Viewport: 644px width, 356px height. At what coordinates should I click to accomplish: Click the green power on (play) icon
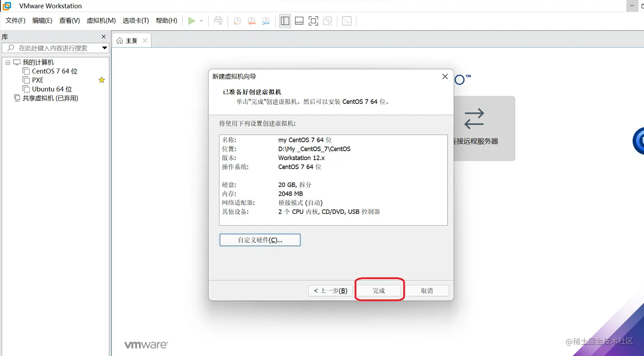tap(192, 21)
